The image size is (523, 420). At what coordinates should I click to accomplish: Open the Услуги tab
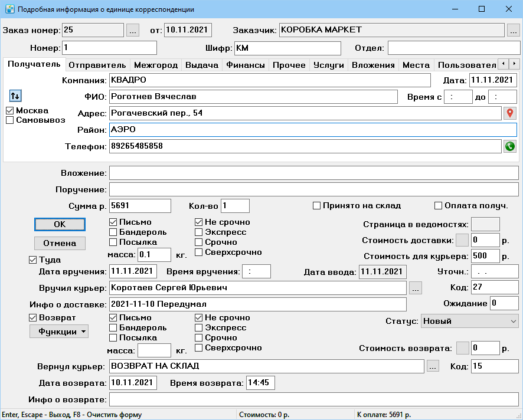pyautogui.click(x=329, y=65)
